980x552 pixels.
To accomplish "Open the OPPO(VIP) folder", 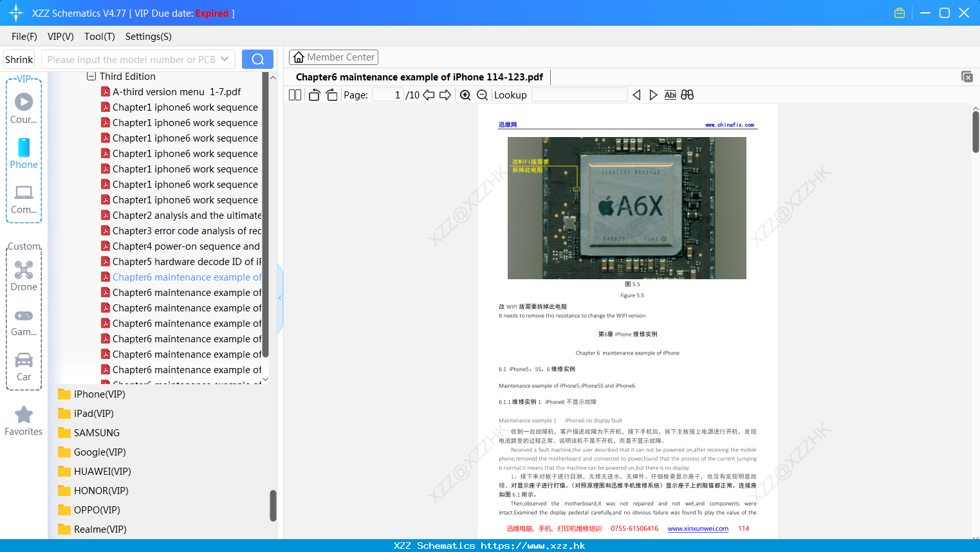I will (x=89, y=510).
